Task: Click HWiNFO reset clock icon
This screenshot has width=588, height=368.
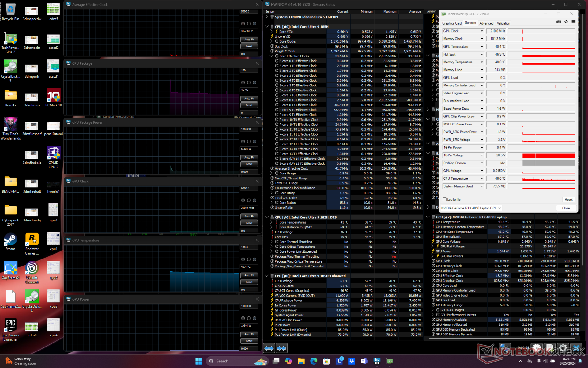Action: (x=537, y=348)
